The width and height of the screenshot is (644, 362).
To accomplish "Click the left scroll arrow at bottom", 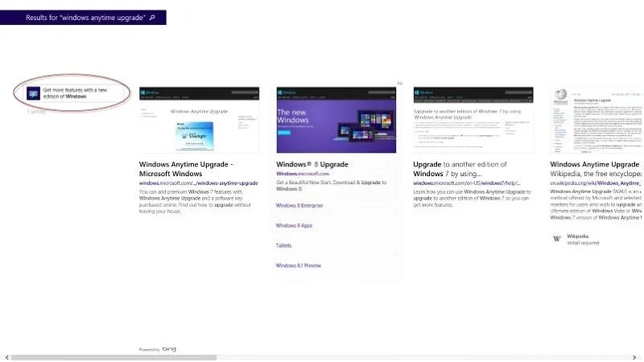I will tap(6, 358).
